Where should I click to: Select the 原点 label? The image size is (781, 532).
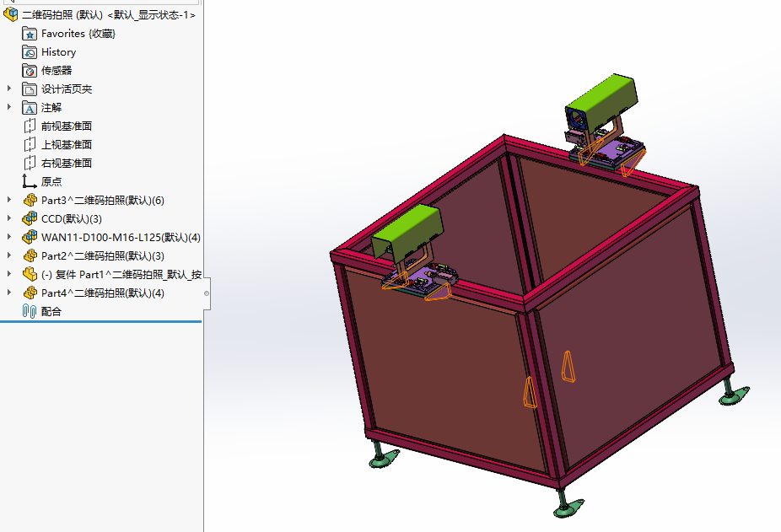51,182
